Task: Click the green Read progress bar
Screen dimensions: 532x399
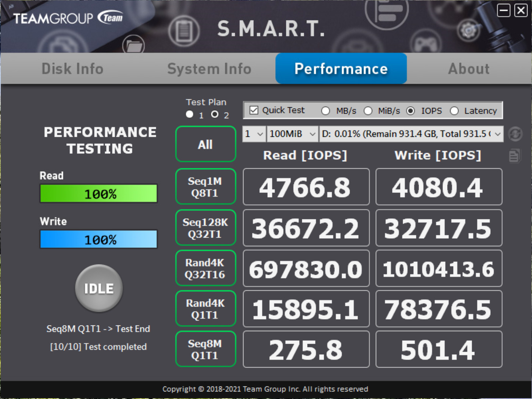Action: (x=99, y=194)
